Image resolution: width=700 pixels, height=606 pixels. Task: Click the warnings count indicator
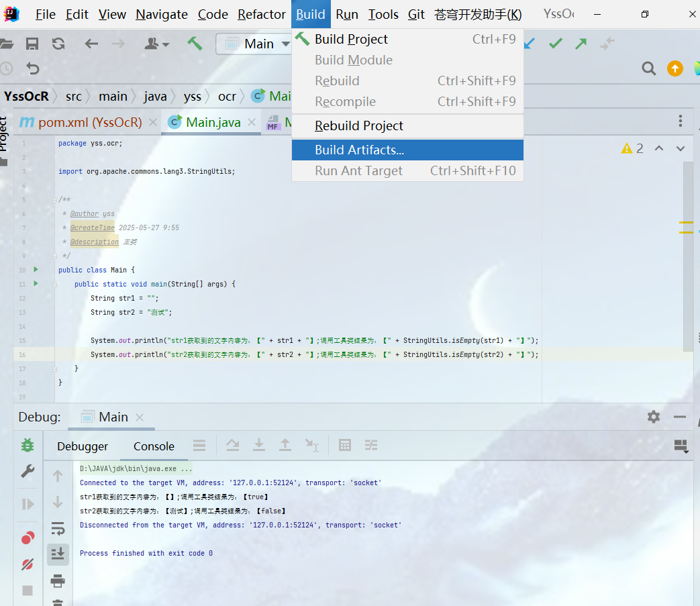(632, 148)
